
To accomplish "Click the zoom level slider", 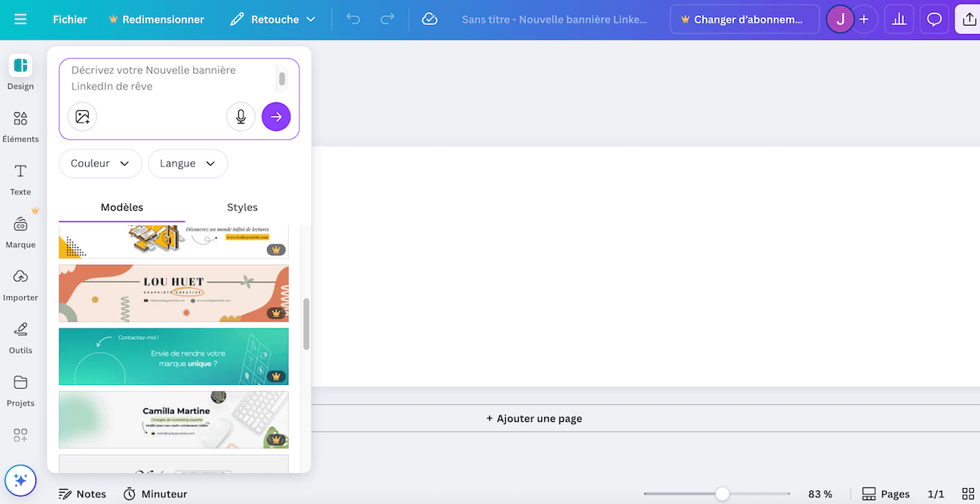I will [722, 494].
